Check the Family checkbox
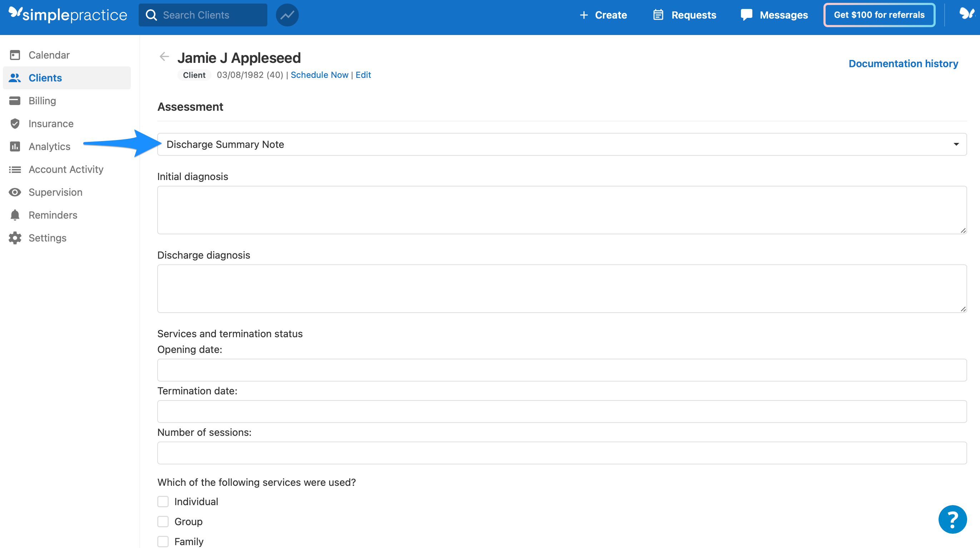 [x=163, y=541]
